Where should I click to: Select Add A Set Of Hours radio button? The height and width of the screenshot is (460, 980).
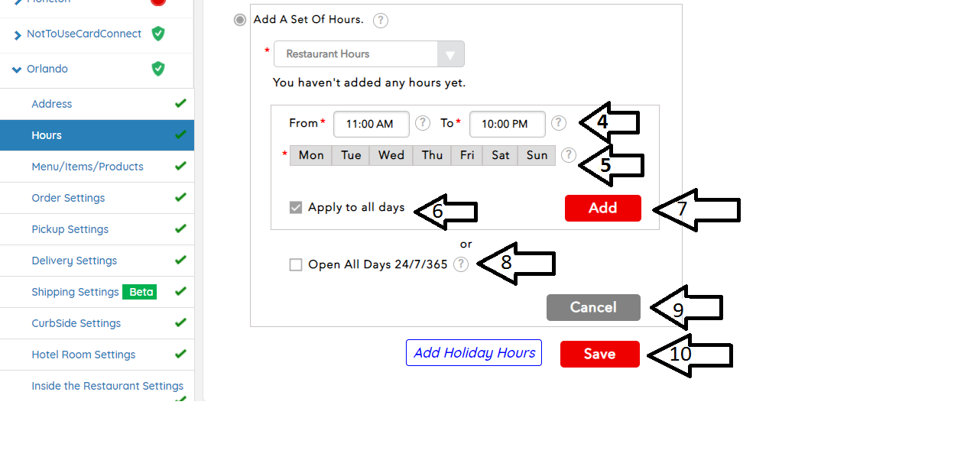[x=240, y=20]
